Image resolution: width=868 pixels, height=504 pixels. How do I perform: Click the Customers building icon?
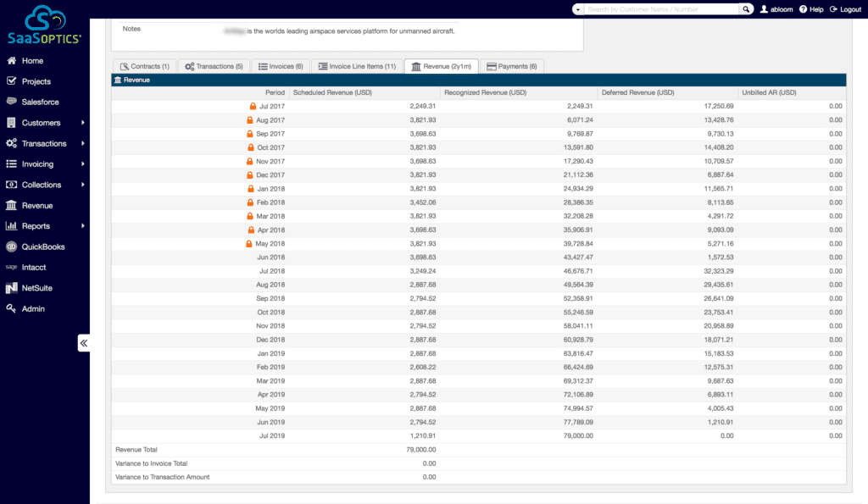[11, 122]
